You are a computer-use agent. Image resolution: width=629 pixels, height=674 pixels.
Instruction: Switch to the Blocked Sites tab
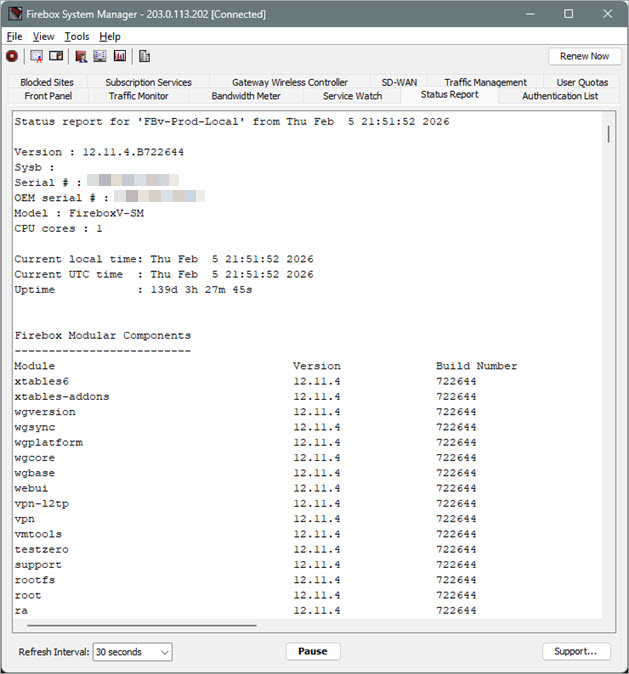tap(47, 82)
